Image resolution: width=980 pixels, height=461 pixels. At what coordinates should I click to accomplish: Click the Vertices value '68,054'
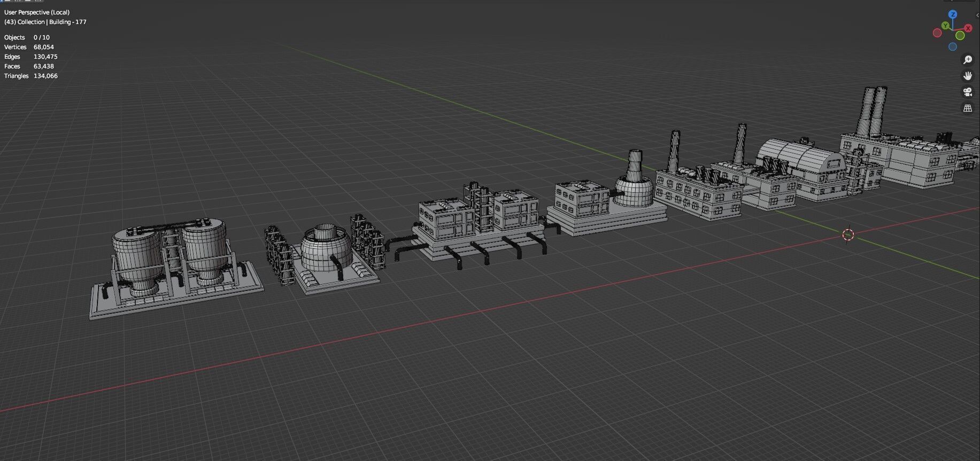[x=44, y=47]
